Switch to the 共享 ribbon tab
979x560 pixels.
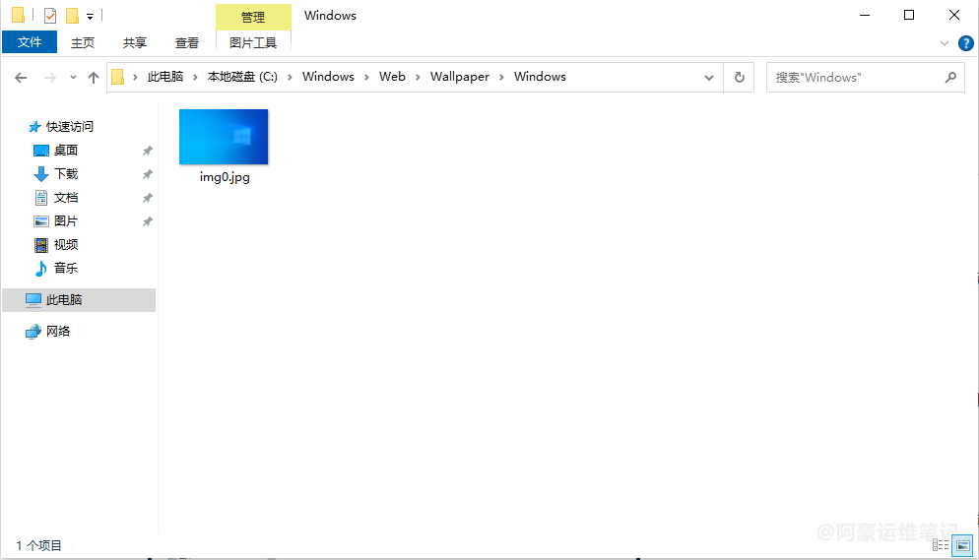(134, 42)
